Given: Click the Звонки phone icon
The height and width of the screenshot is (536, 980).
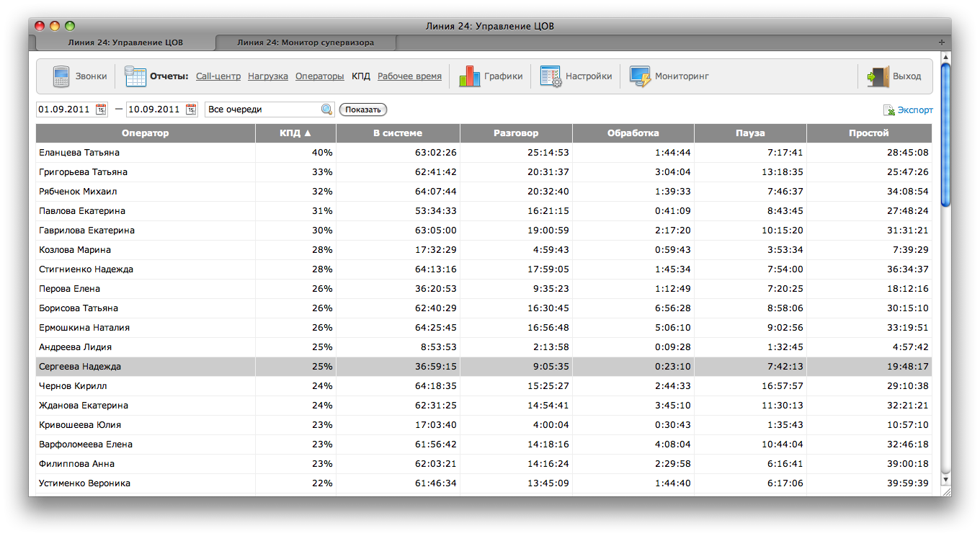Looking at the screenshot, I should (x=61, y=76).
